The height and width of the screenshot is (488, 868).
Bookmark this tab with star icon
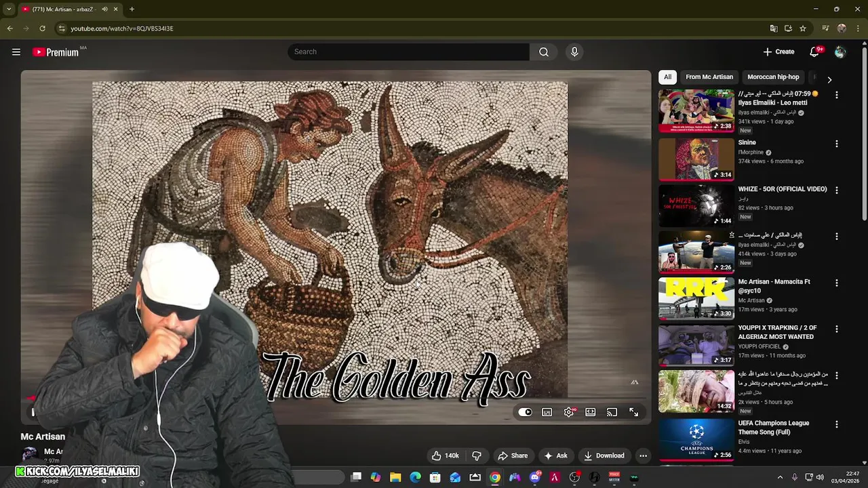(x=803, y=28)
